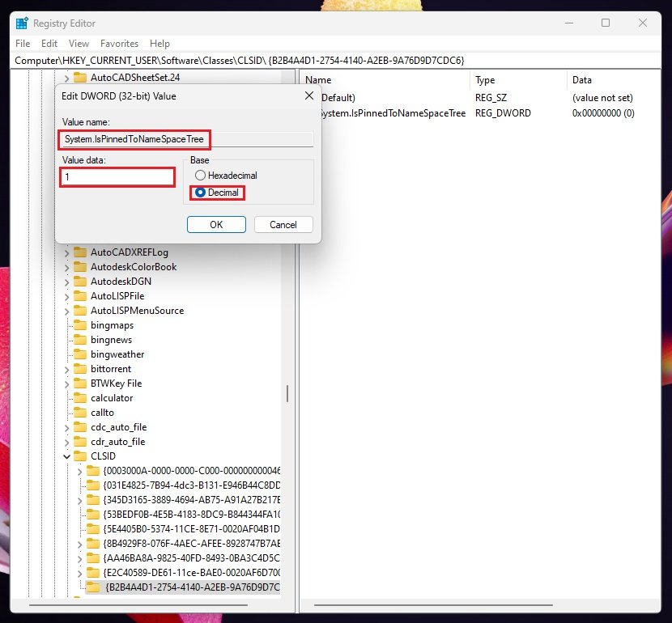672x623 pixels.
Task: Close the Edit DWORD dialog
Action: [309, 96]
